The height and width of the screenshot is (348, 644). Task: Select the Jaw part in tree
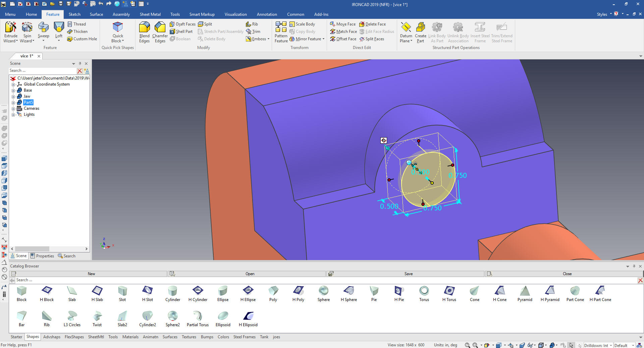[x=27, y=97]
